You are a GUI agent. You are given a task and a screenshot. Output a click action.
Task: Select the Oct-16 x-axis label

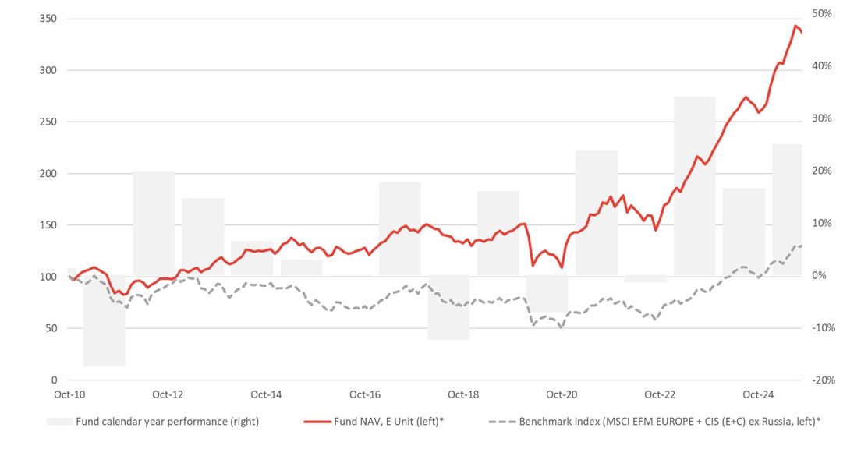[364, 394]
